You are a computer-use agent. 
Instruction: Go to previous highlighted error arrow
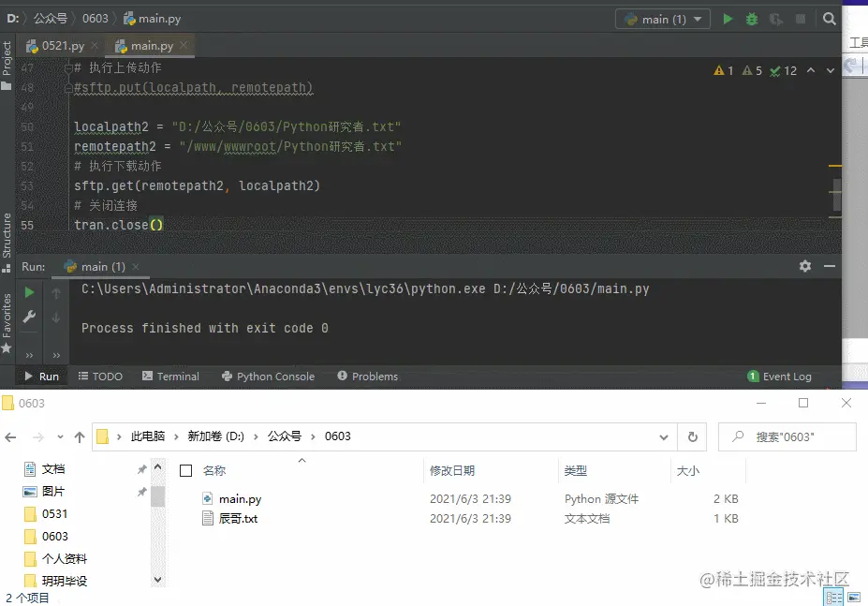(x=811, y=70)
